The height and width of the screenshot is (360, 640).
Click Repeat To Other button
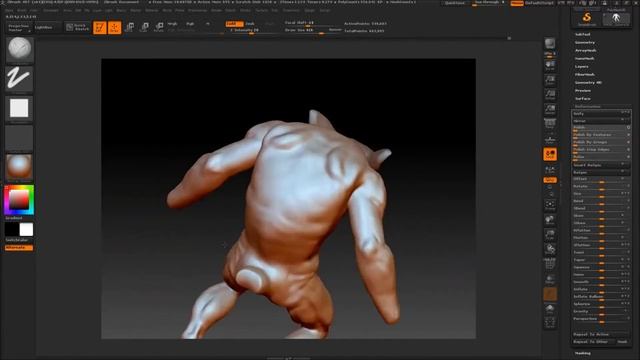click(x=593, y=342)
